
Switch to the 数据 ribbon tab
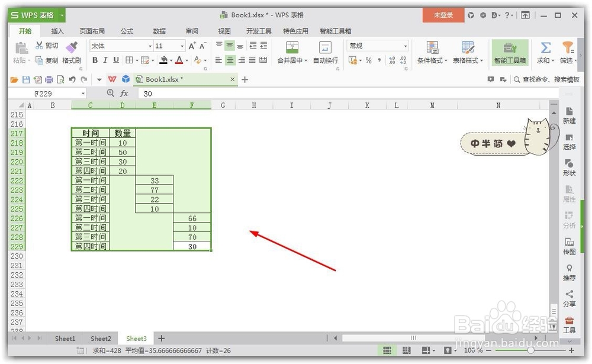point(159,31)
